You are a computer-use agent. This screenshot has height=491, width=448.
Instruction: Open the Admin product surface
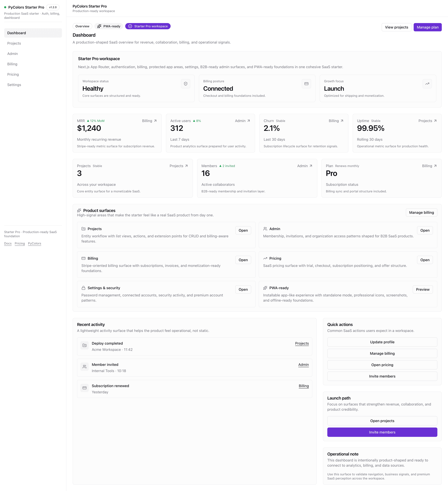pyautogui.click(x=425, y=230)
